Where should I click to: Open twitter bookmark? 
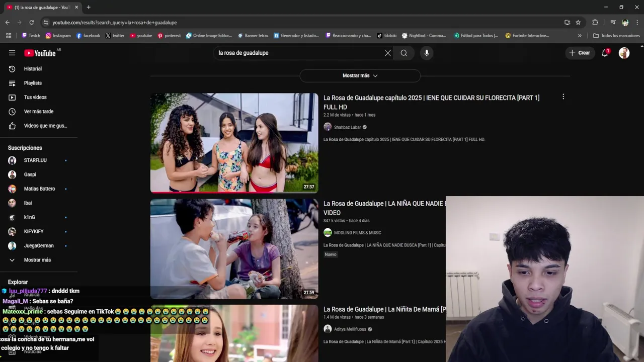coord(115,36)
